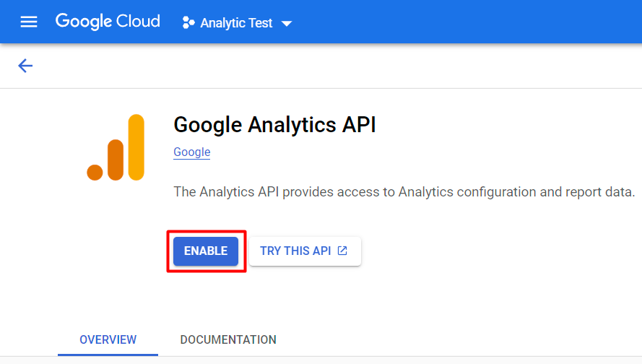Click the external link icon on Try This API

point(342,251)
